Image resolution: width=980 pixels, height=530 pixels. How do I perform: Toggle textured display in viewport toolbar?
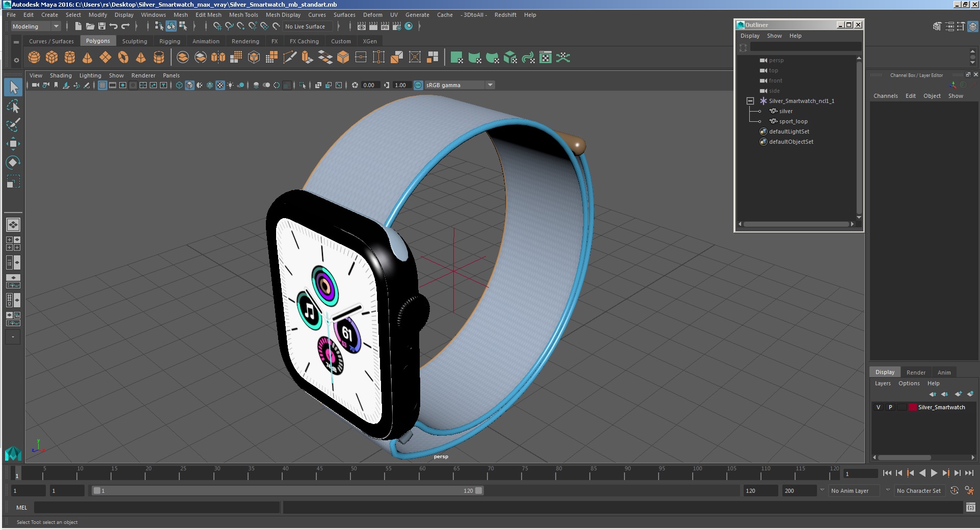tap(220, 85)
